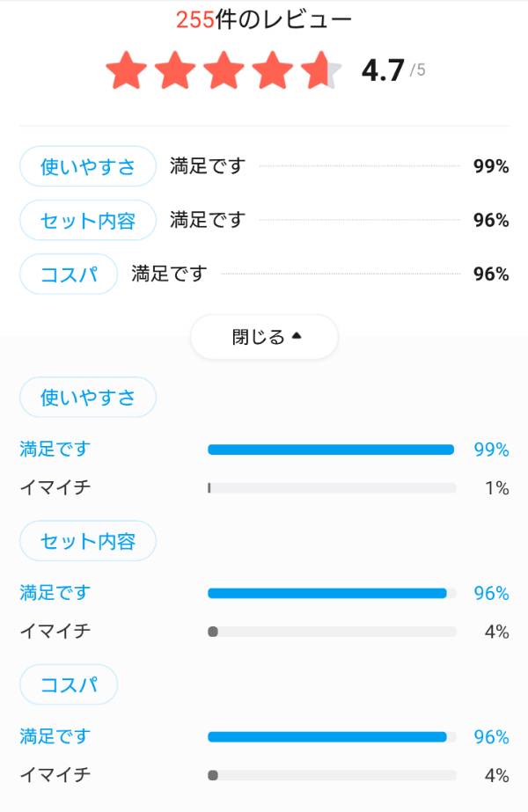528x812 pixels.
Task: Click the 99% blue bar for 使いやすさ
Action: click(331, 450)
